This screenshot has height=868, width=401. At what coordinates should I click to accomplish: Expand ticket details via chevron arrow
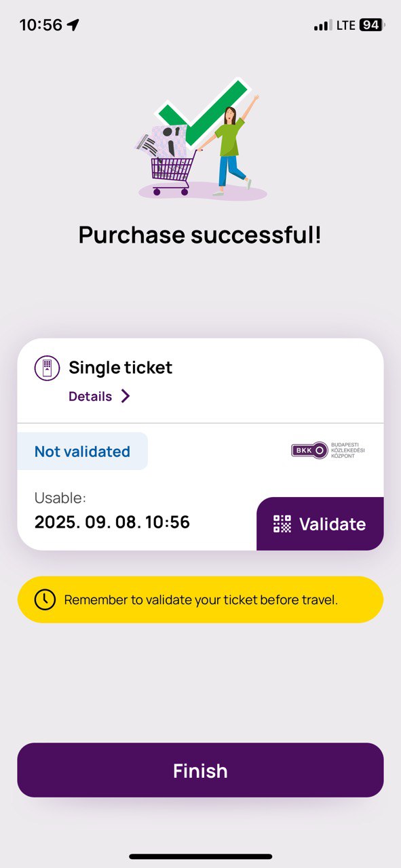pyautogui.click(x=126, y=396)
